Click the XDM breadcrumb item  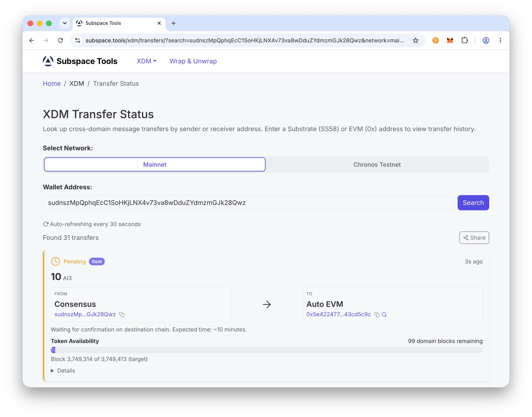point(77,84)
